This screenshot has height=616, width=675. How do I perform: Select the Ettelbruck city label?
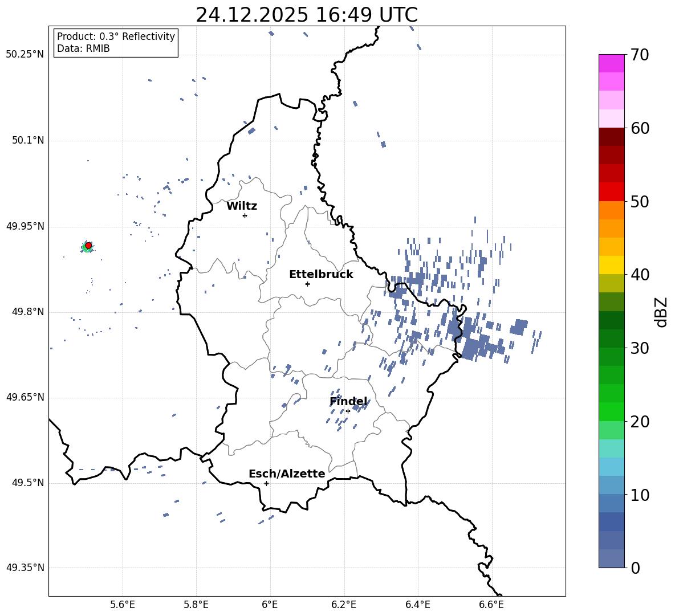(x=321, y=275)
